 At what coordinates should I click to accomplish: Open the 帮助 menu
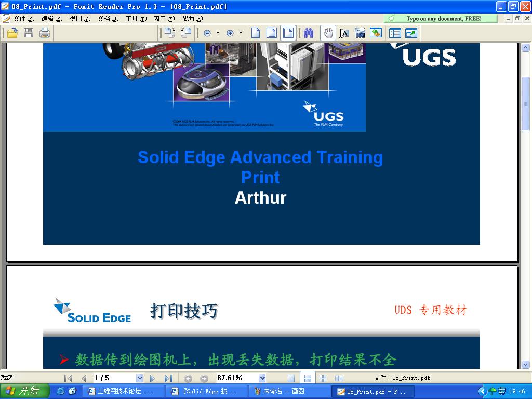click(192, 19)
